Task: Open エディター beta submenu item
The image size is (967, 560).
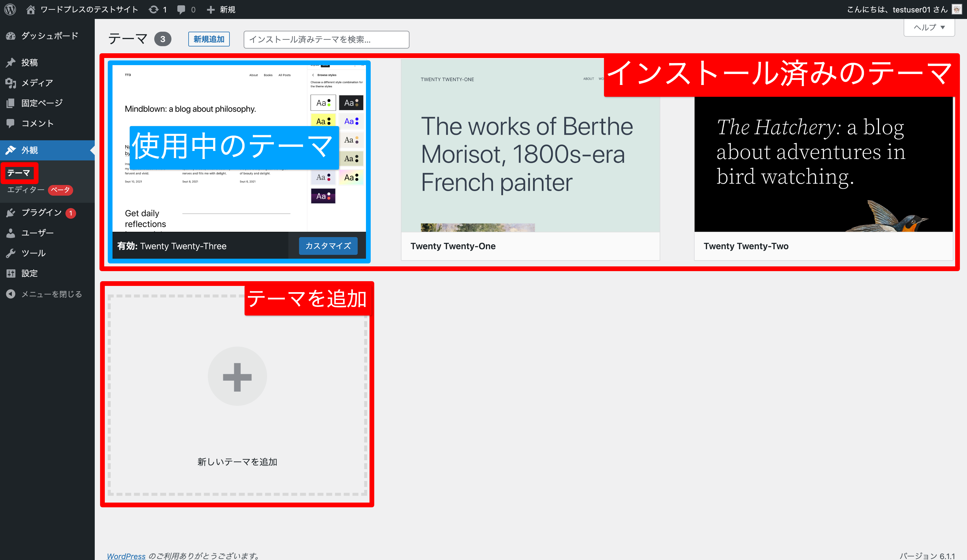Action: (x=40, y=190)
